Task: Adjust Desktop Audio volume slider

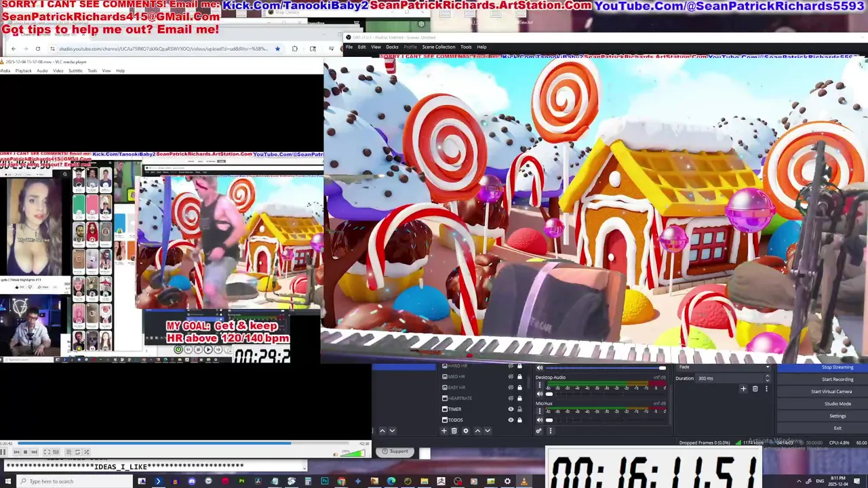Action: pos(606,394)
